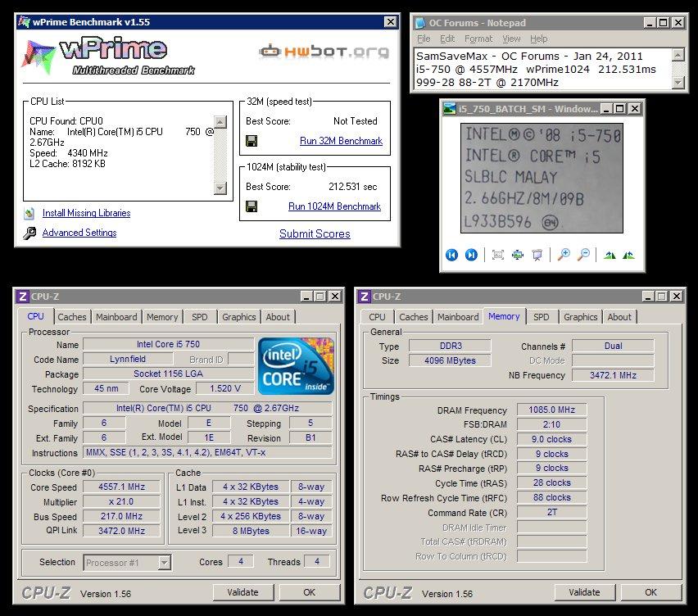
Task: Rotate image clockwise in picture viewer
Action: point(610,256)
